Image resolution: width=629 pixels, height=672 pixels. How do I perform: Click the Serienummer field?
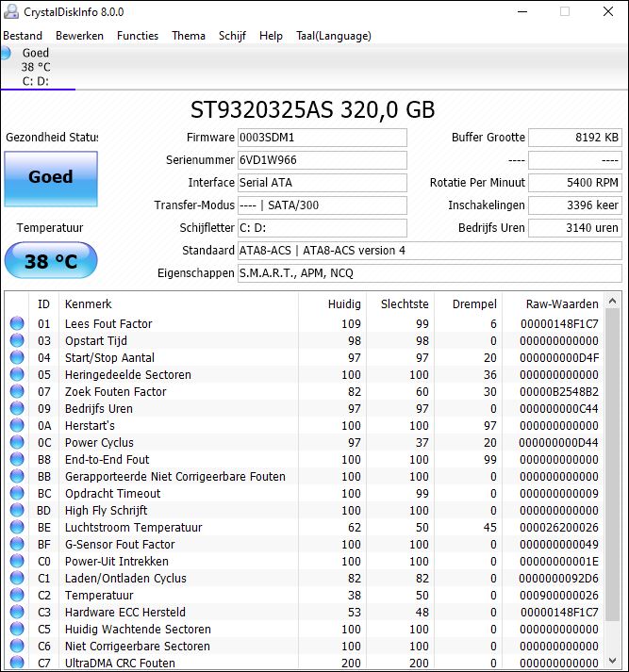(x=322, y=160)
